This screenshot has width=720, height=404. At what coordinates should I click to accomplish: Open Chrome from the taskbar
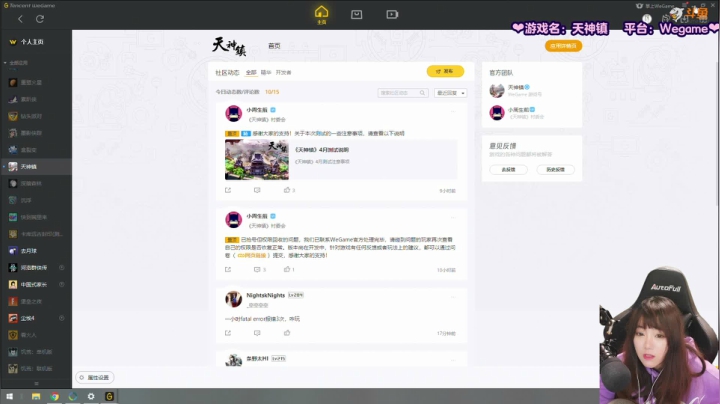click(x=55, y=396)
